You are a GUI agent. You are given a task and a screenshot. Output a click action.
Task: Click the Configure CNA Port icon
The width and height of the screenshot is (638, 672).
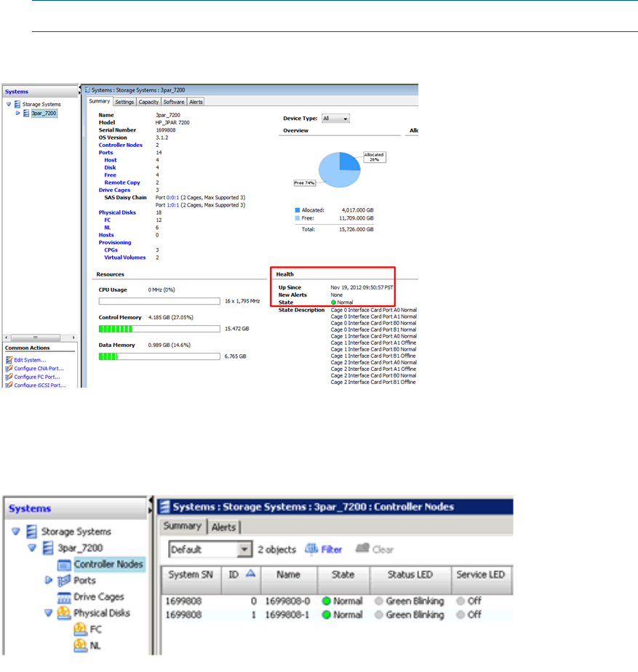pos(9,368)
